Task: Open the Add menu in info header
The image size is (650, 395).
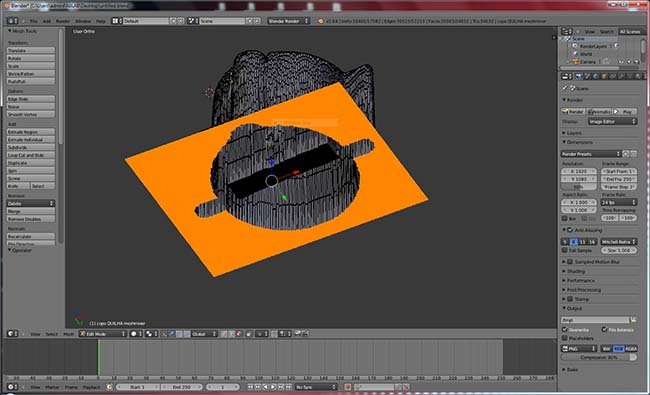Action: click(46, 21)
